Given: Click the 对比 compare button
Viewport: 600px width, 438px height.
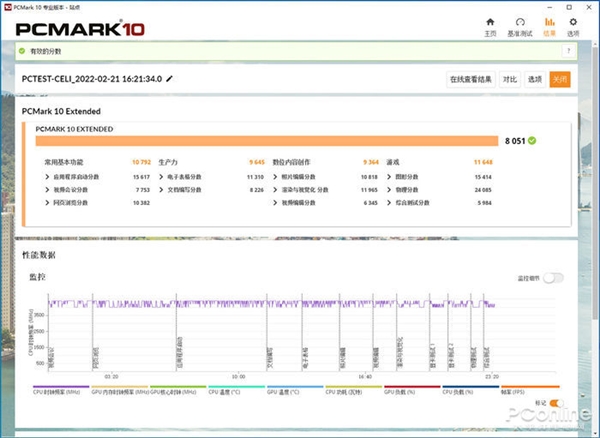Looking at the screenshot, I should 510,80.
